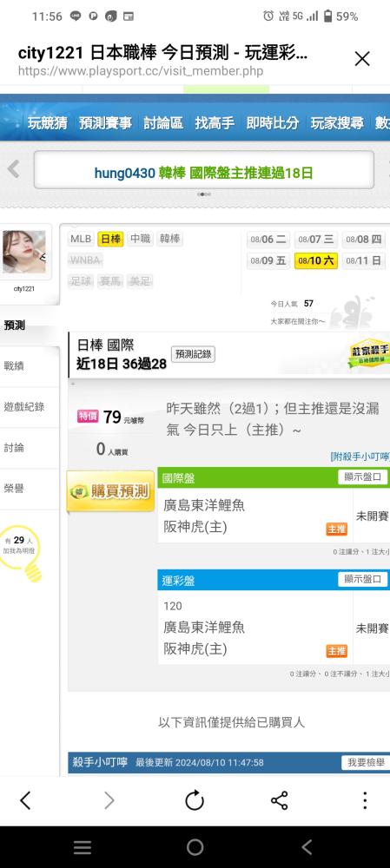Choose date 08/09 五

[x=268, y=260]
